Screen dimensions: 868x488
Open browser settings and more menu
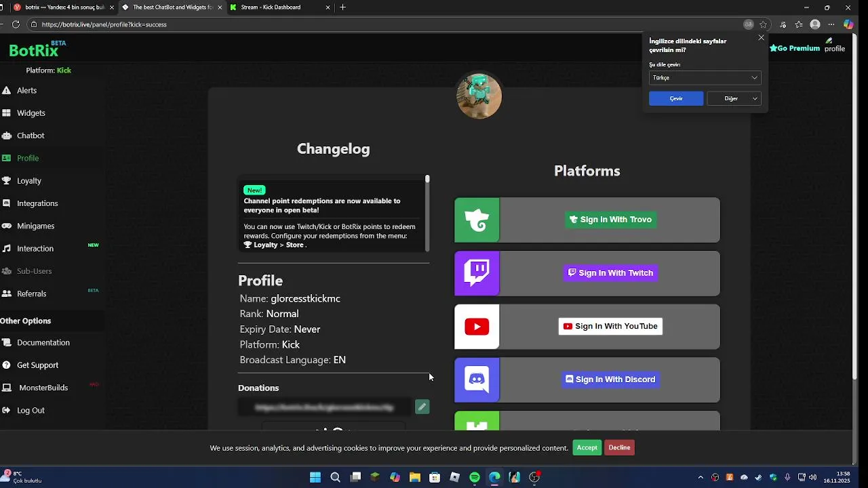point(831,24)
